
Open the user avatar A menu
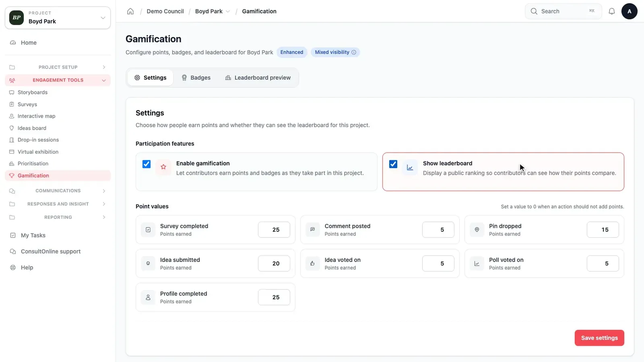(629, 11)
